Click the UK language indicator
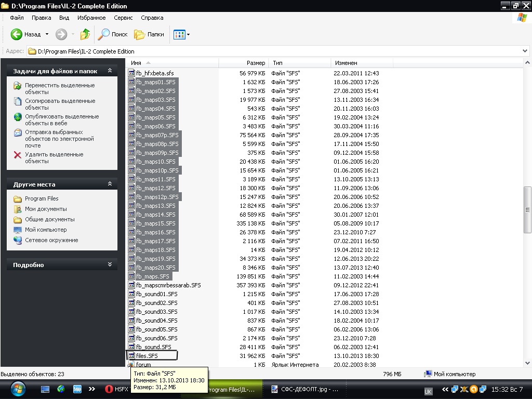The image size is (532, 399). click(428, 392)
